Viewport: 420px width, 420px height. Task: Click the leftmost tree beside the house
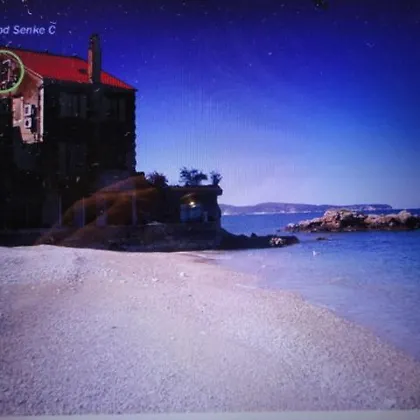(x=157, y=179)
